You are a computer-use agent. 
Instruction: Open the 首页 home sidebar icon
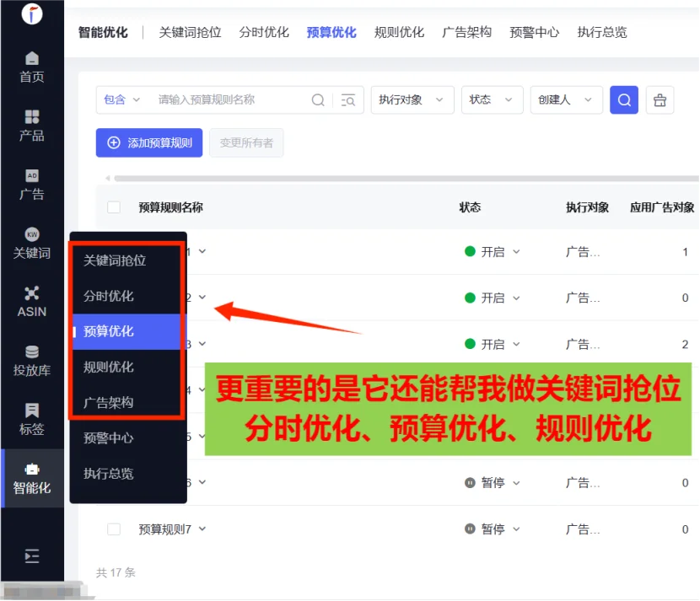point(32,67)
